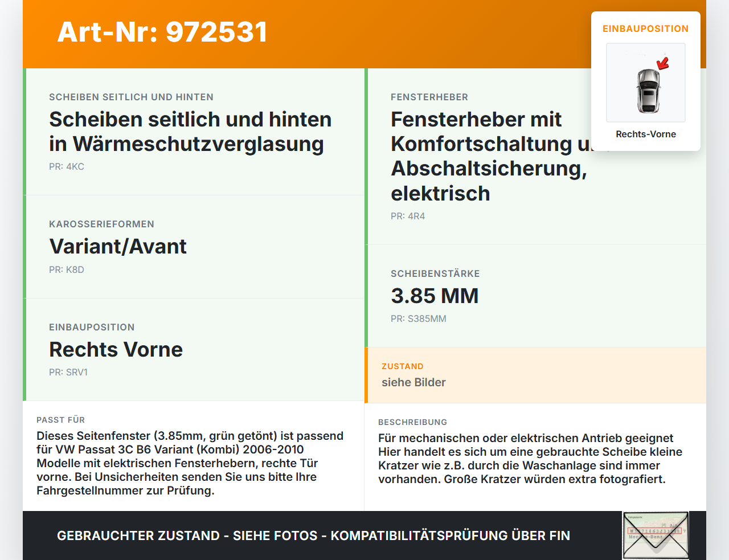Open the Kompatibilitätsprüfung über FIN banner link

[x=313, y=536]
